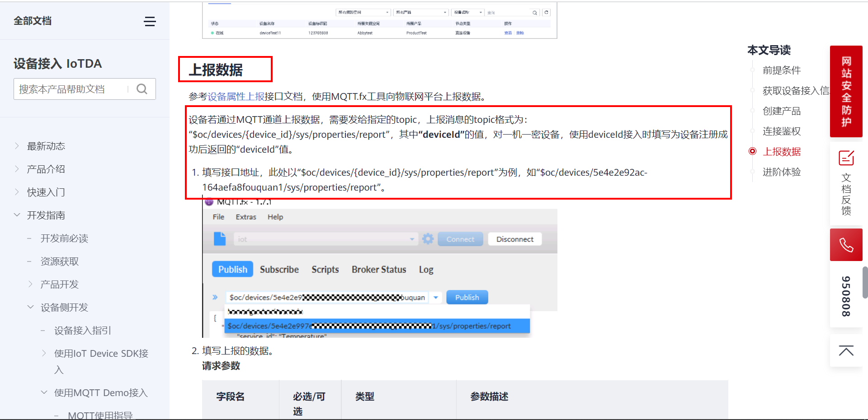The width and height of the screenshot is (868, 420).
Task: Switch to the Scripts tab
Action: [325, 269]
